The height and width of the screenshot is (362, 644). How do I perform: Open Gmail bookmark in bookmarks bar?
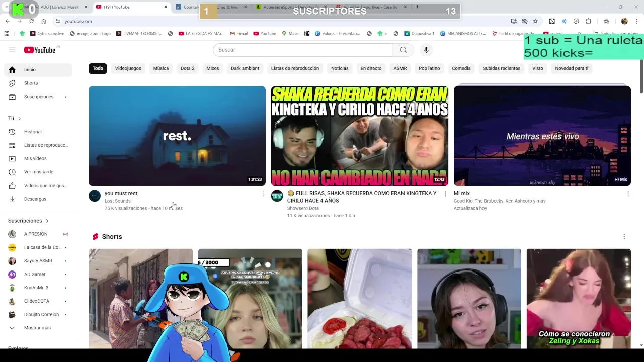click(x=239, y=34)
